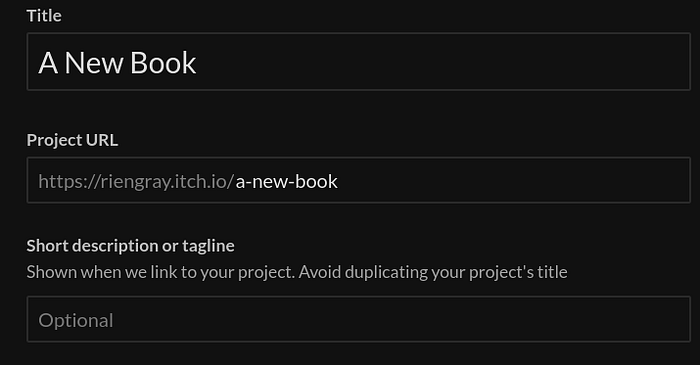
Task: Click the Short description Optional field
Action: click(358, 319)
